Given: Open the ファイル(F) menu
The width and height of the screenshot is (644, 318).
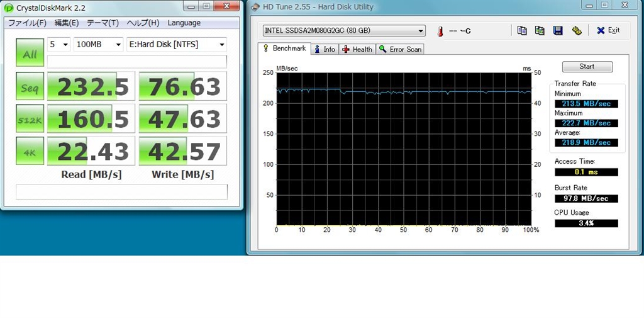Looking at the screenshot, I should click(x=28, y=23).
